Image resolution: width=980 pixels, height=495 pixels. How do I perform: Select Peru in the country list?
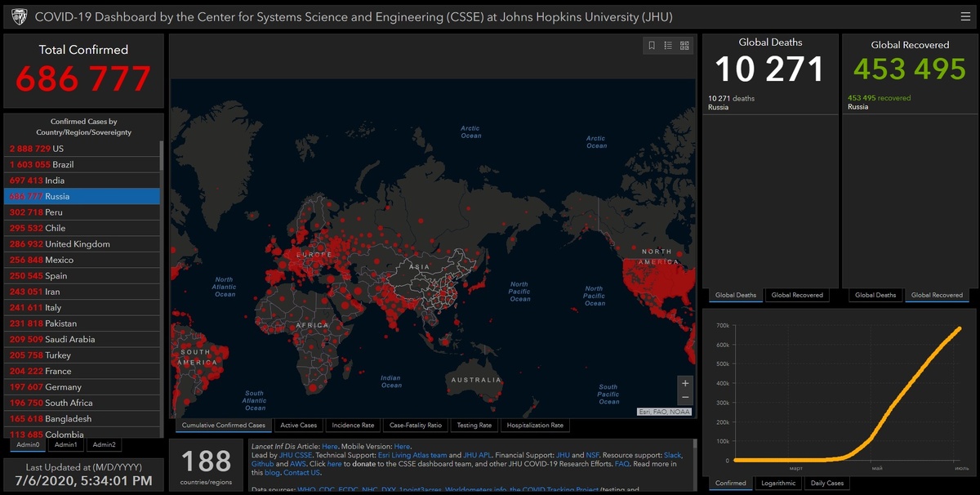[x=82, y=212]
